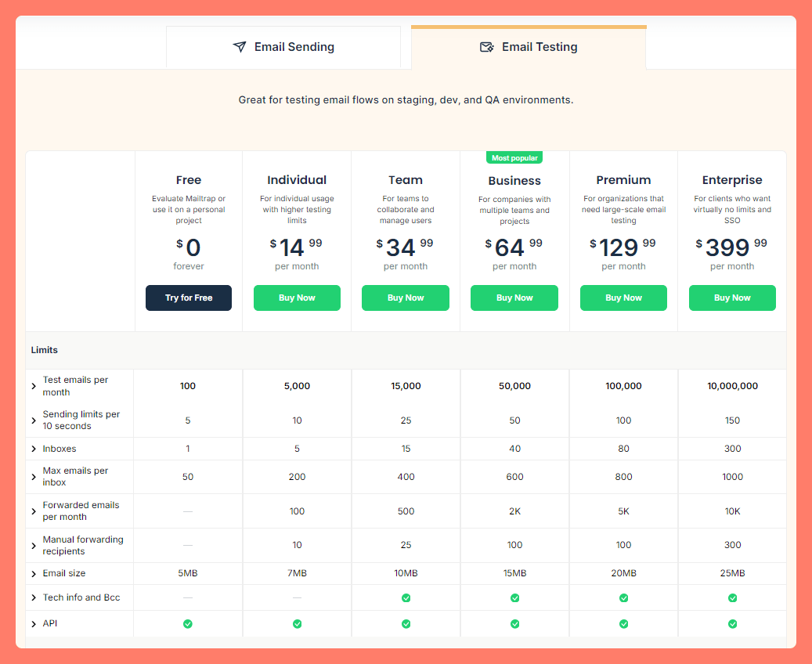
Task: Click the 40 inboxes cell for Business
Action: 514,449
